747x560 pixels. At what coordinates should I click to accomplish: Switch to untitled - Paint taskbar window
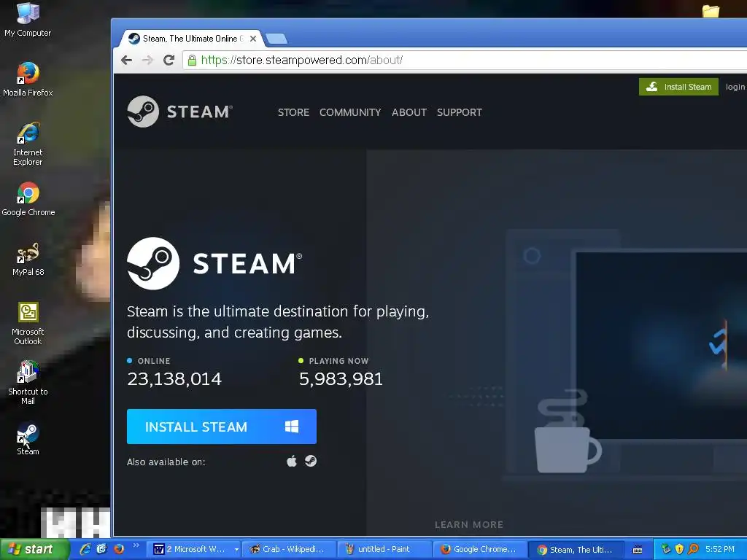(384, 550)
